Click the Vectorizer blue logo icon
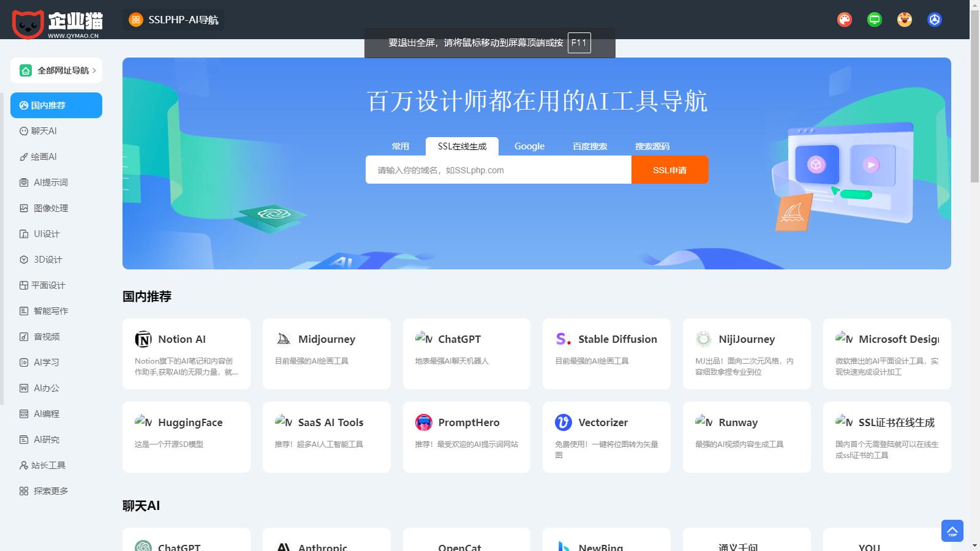Screen dimensions: 980x551 pos(563,422)
